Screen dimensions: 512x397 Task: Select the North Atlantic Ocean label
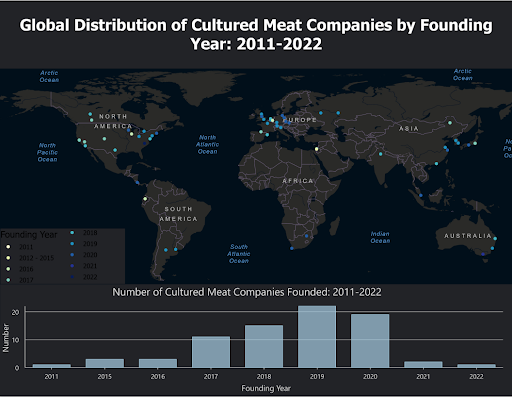[x=207, y=144]
